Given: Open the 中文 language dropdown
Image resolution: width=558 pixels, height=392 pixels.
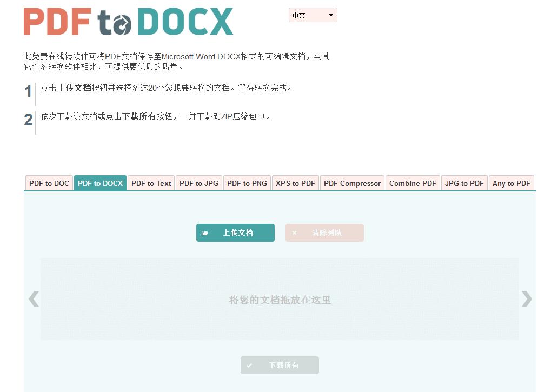Looking at the screenshot, I should click(313, 15).
